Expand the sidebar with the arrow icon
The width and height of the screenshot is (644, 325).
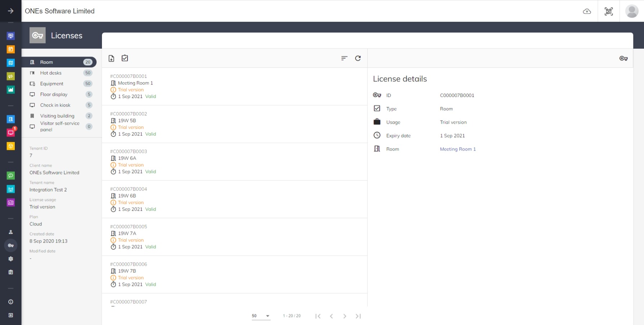click(x=11, y=11)
